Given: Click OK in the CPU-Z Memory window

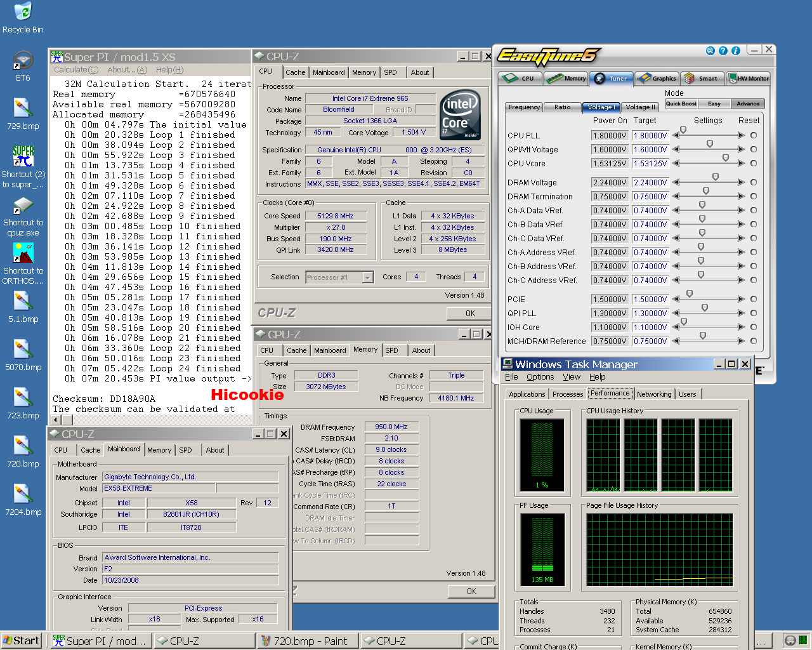Looking at the screenshot, I should (x=471, y=592).
